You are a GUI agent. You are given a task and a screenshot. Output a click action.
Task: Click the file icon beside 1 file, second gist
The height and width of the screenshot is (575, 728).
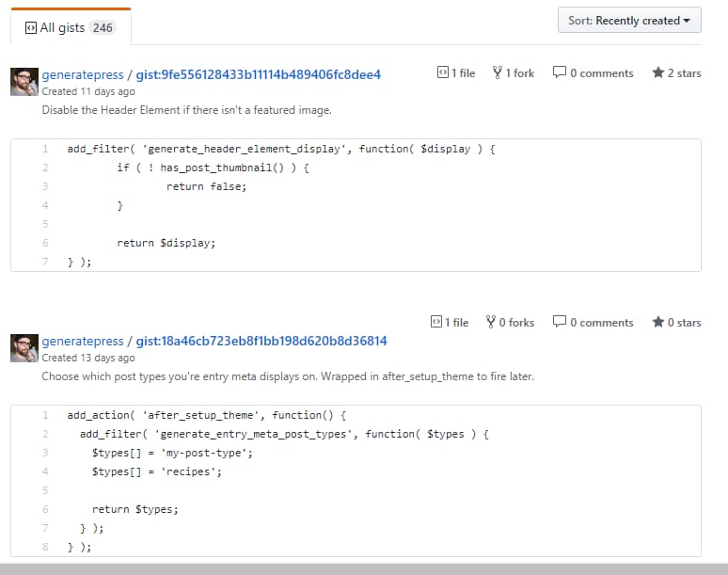tap(436, 322)
